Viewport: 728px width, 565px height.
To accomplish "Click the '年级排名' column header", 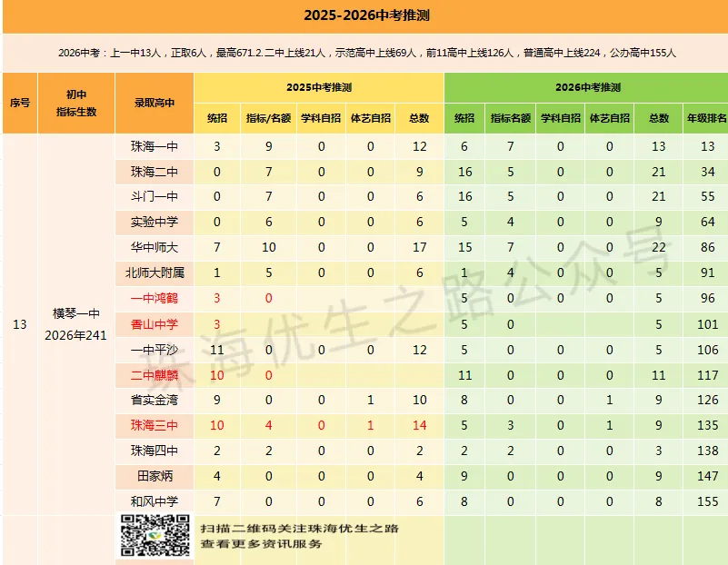I will coord(706,118).
